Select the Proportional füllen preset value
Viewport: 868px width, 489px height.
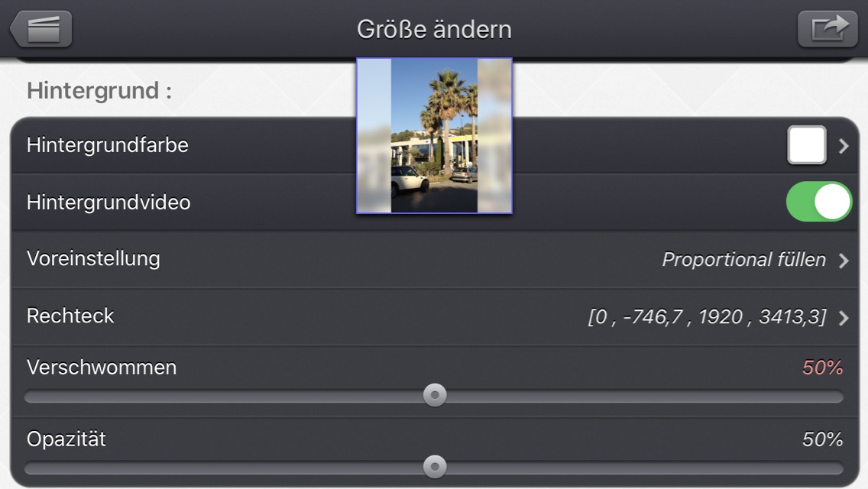pyautogui.click(x=743, y=259)
